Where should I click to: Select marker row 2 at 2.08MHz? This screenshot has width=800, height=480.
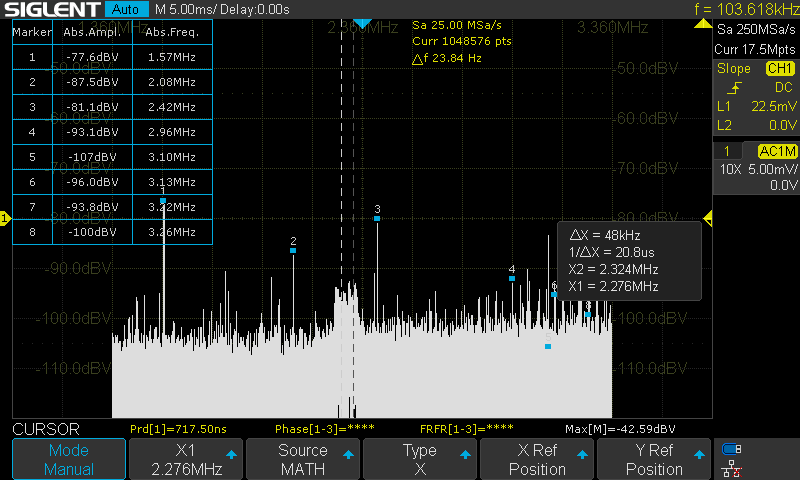(112, 82)
